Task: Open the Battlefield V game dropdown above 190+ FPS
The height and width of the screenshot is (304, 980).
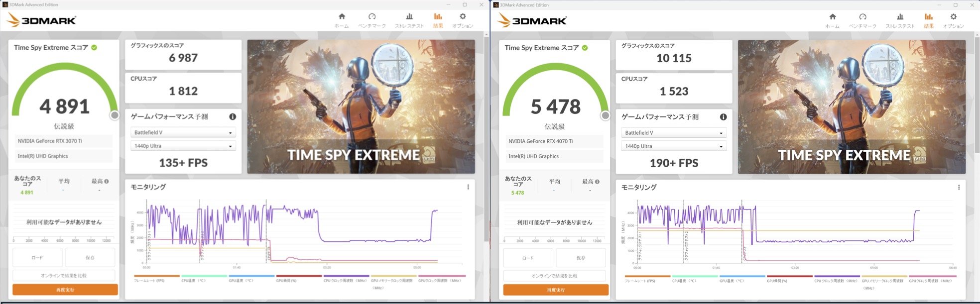Action: pyautogui.click(x=673, y=133)
